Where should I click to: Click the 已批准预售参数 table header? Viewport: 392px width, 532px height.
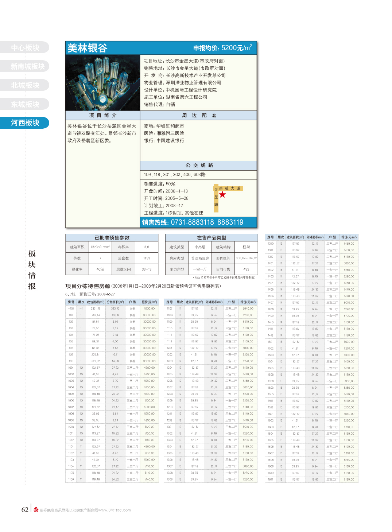point(112,238)
